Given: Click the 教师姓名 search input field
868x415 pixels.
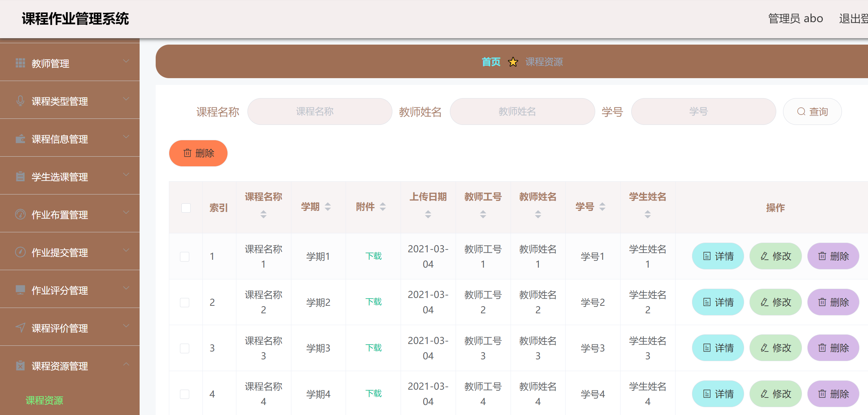Looking at the screenshot, I should (522, 111).
